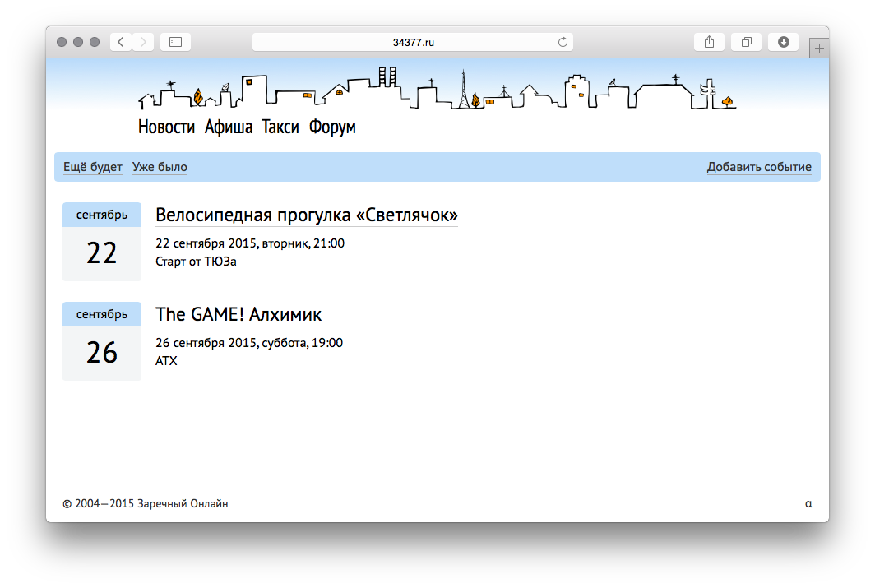The height and width of the screenshot is (588, 875).
Task: Click the сентябрь 22 date tile
Action: pos(102,242)
